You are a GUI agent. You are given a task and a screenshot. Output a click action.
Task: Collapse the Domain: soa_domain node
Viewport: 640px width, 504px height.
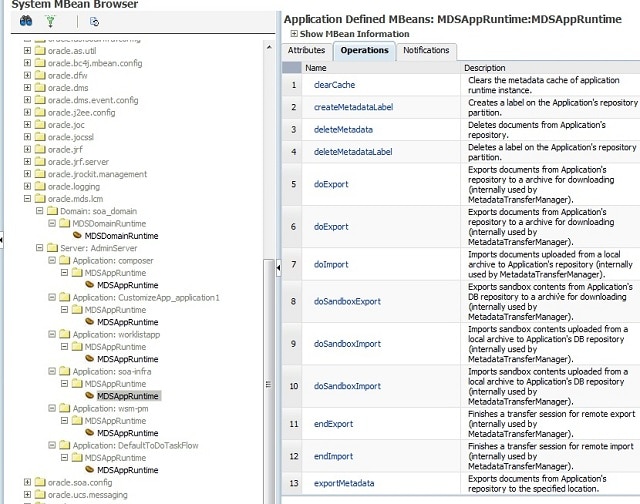coord(40,211)
